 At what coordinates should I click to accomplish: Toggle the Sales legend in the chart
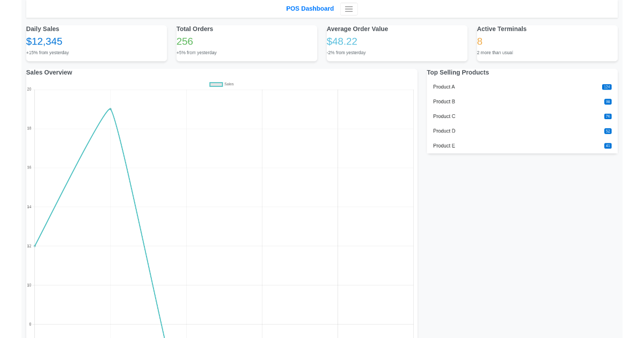click(221, 84)
